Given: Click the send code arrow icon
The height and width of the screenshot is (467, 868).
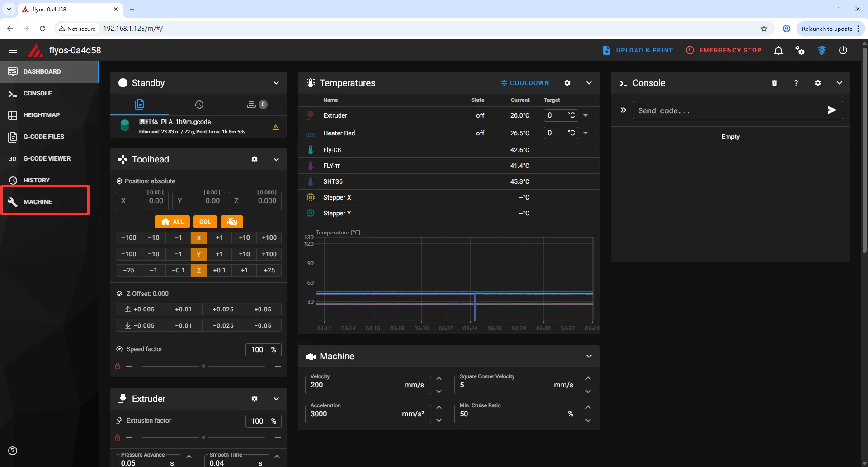Looking at the screenshot, I should (832, 110).
